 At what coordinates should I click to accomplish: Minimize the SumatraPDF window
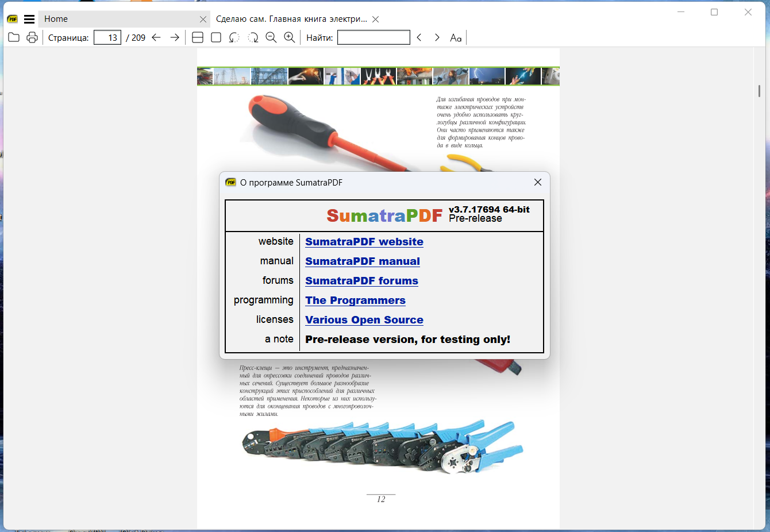(x=681, y=11)
